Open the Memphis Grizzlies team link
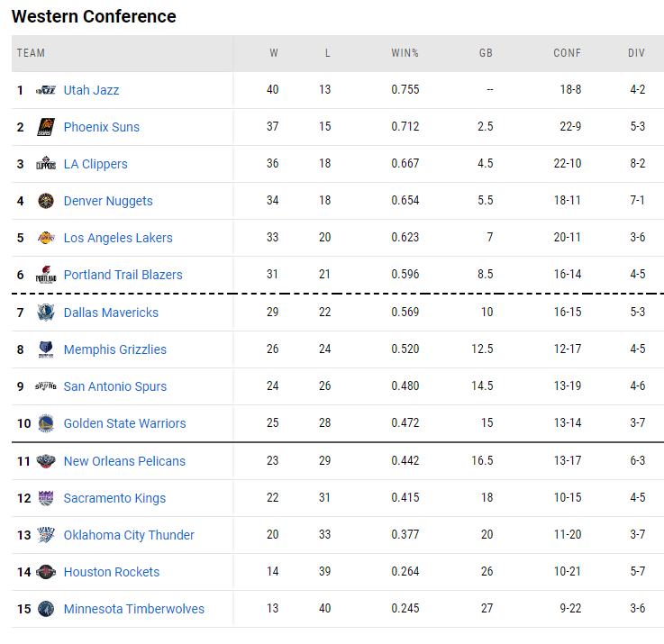664x644 pixels. pos(115,349)
